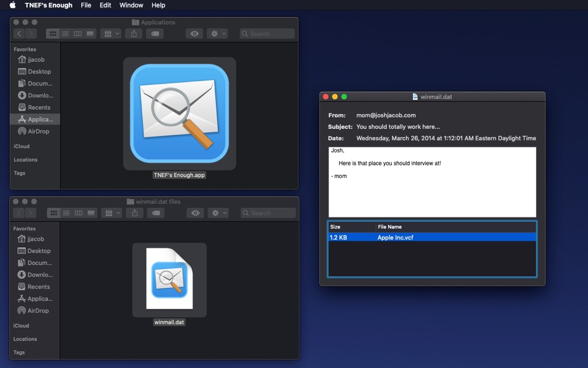Open the Apple menu
Viewport: 588px width, 368px height.
(12, 5)
